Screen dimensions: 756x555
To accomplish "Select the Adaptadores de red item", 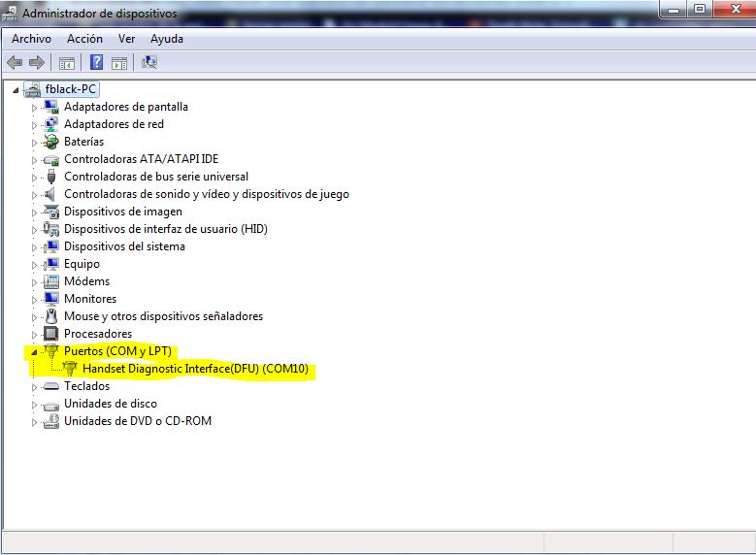I will tap(114, 124).
